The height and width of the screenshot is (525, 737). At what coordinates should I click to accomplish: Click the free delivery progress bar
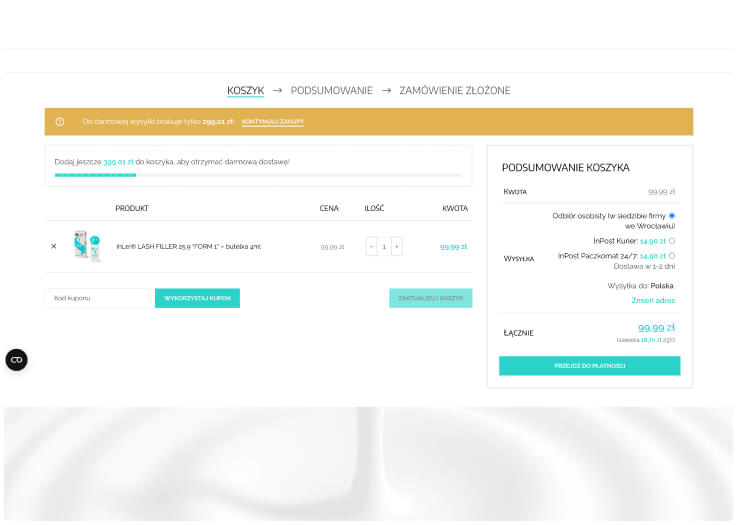click(x=258, y=175)
